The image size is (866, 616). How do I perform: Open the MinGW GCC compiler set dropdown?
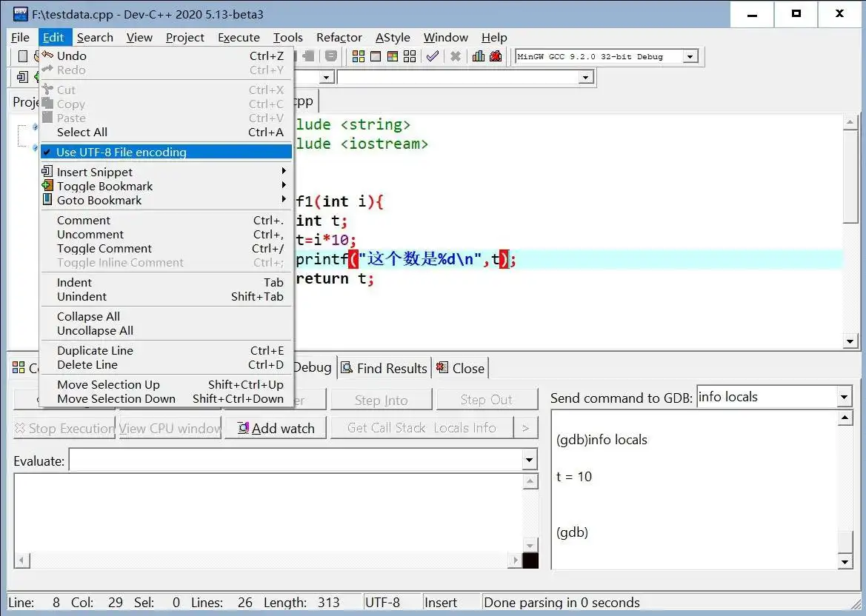tap(690, 56)
